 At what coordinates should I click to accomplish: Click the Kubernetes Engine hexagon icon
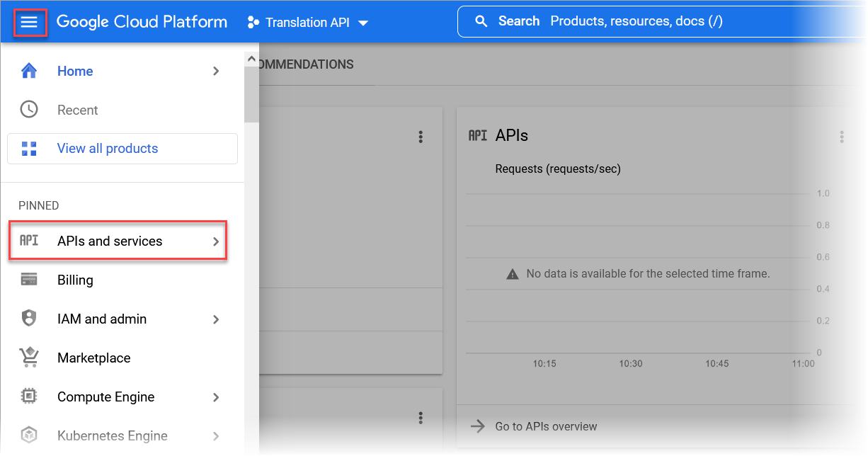(29, 435)
